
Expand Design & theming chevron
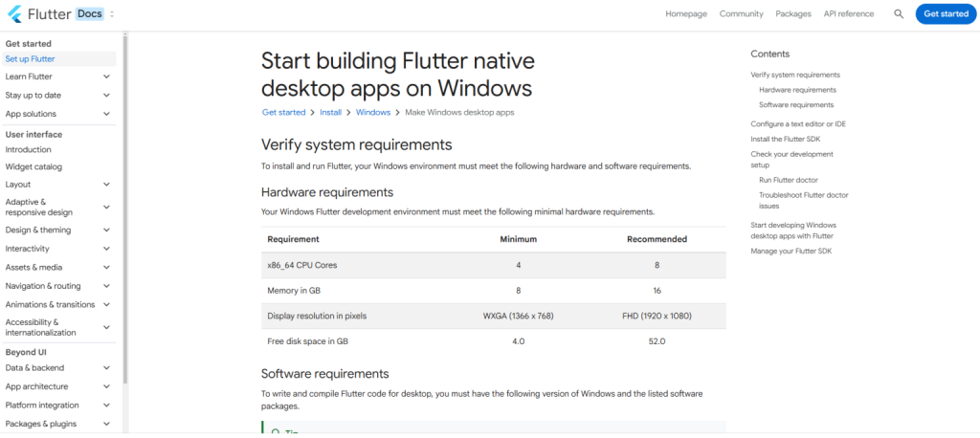point(106,230)
